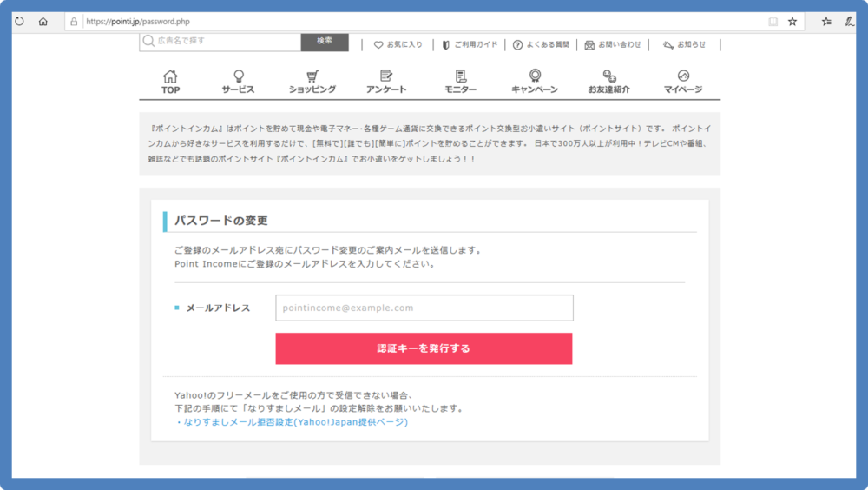Click the guide icon beside ご利用ガイド
868x490 pixels.
pos(445,45)
